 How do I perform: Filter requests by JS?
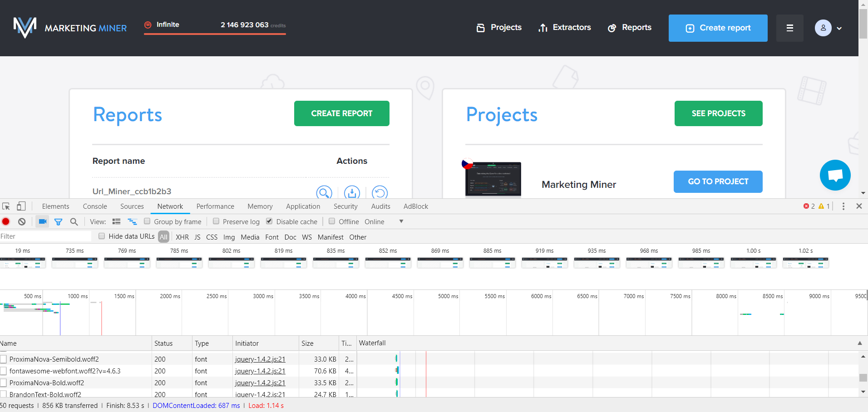click(x=197, y=237)
